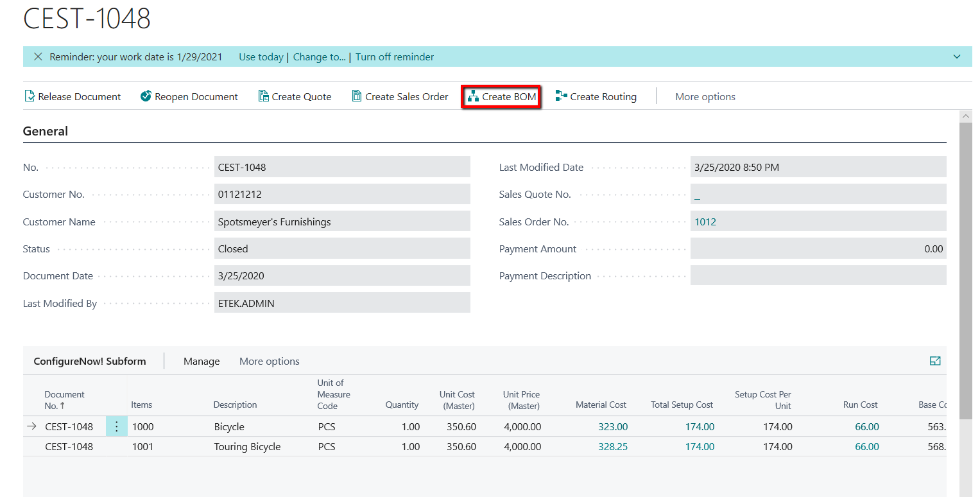980x497 pixels.
Task: Click the Reopen Document icon
Action: [x=146, y=96]
